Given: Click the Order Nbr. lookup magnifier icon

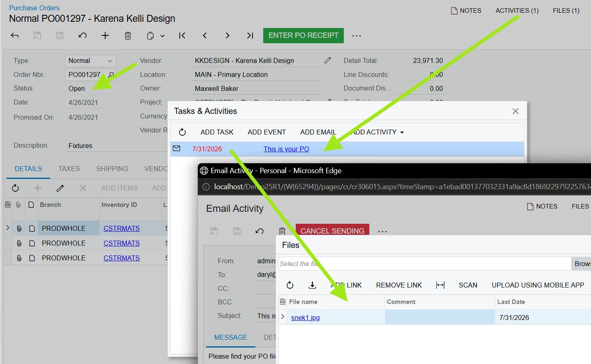Looking at the screenshot, I should [111, 75].
